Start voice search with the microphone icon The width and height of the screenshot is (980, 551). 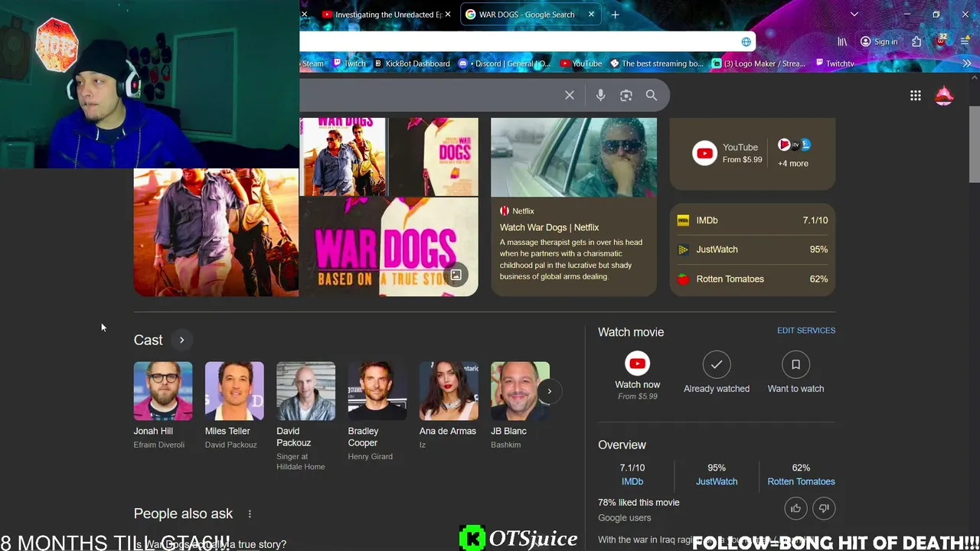[x=600, y=96]
